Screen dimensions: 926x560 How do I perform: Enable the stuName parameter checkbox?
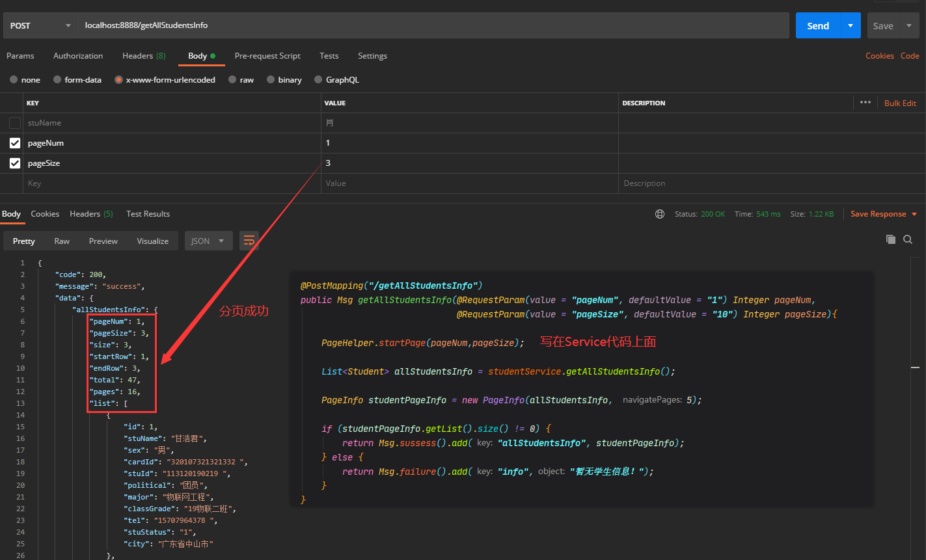point(15,122)
